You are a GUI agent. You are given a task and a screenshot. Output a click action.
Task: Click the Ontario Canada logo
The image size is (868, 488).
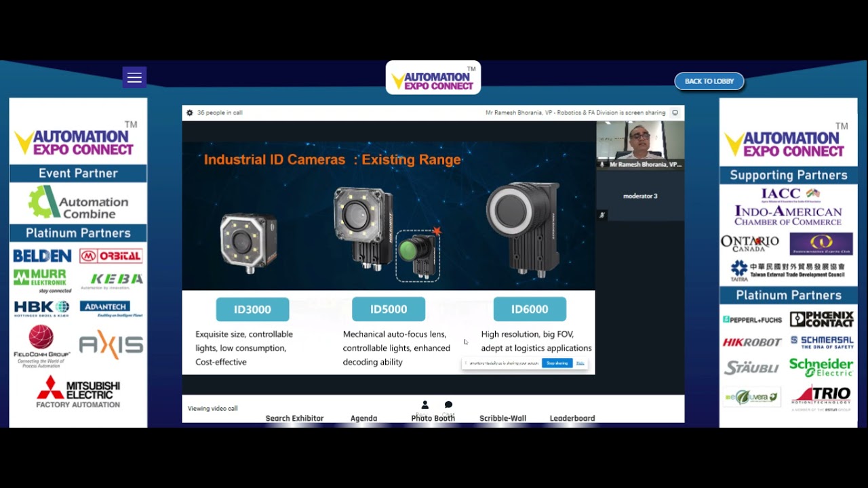click(x=750, y=243)
